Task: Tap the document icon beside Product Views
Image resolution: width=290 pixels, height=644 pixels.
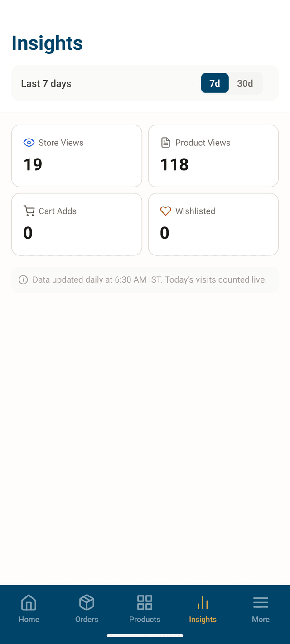Action: pyautogui.click(x=165, y=142)
